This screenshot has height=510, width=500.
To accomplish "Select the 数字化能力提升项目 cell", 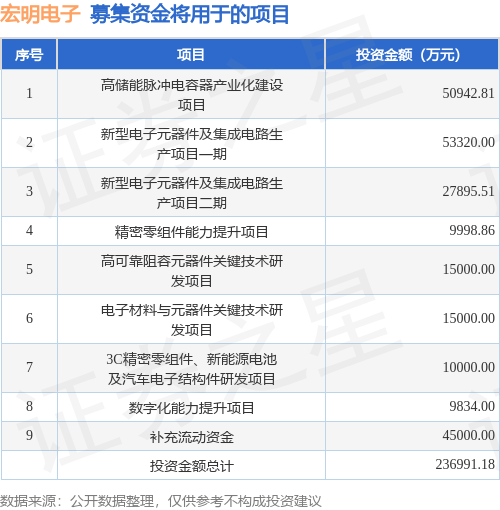I will coord(191,407).
